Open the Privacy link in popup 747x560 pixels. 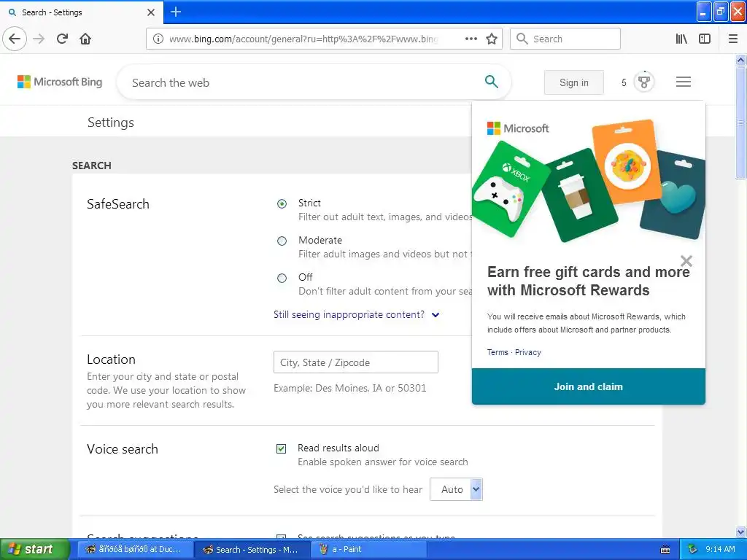click(528, 352)
